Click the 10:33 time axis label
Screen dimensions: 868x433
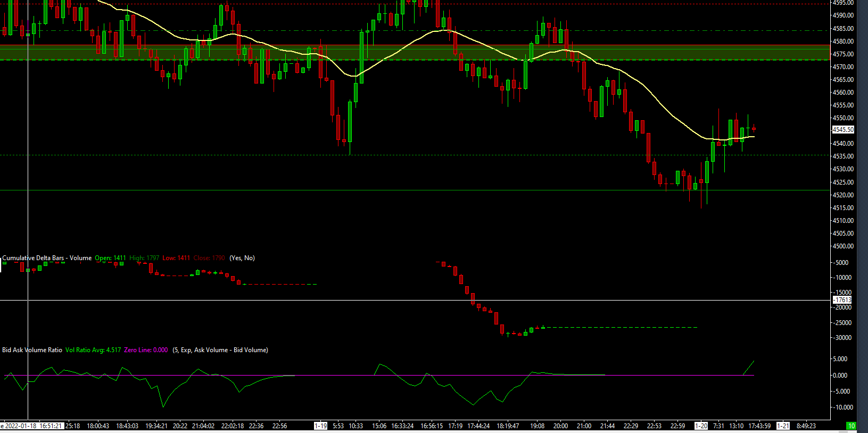pyautogui.click(x=356, y=426)
